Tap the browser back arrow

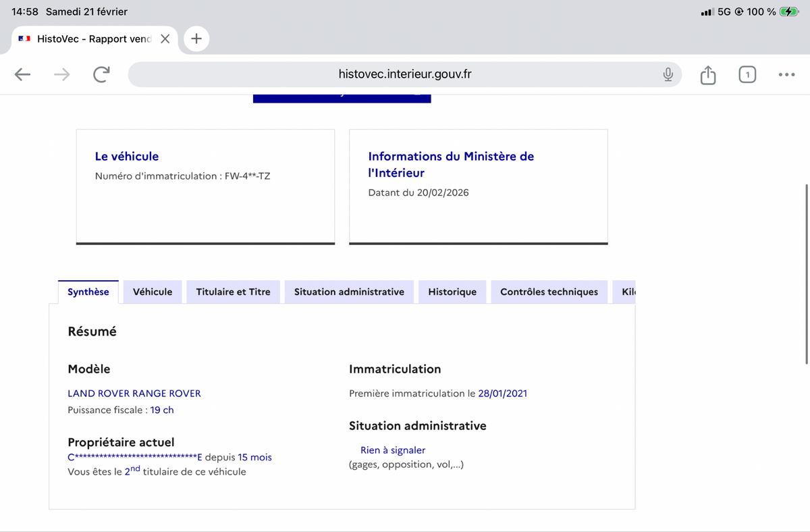[x=23, y=74]
